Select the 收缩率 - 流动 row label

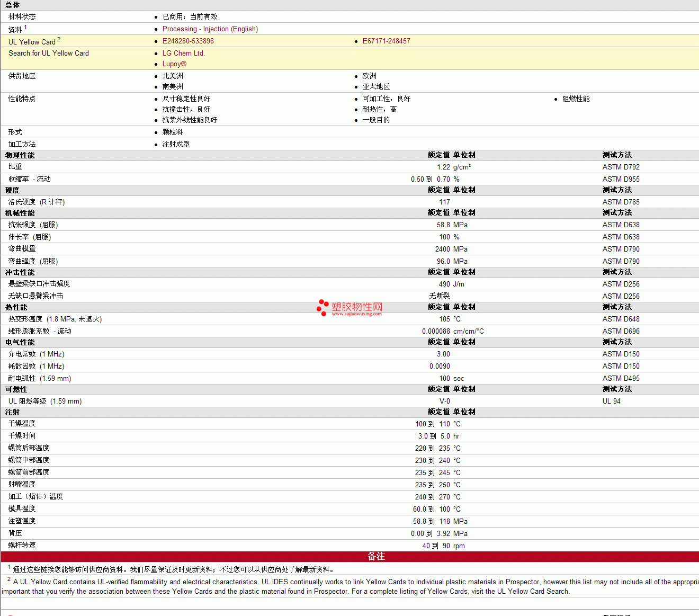(30, 180)
